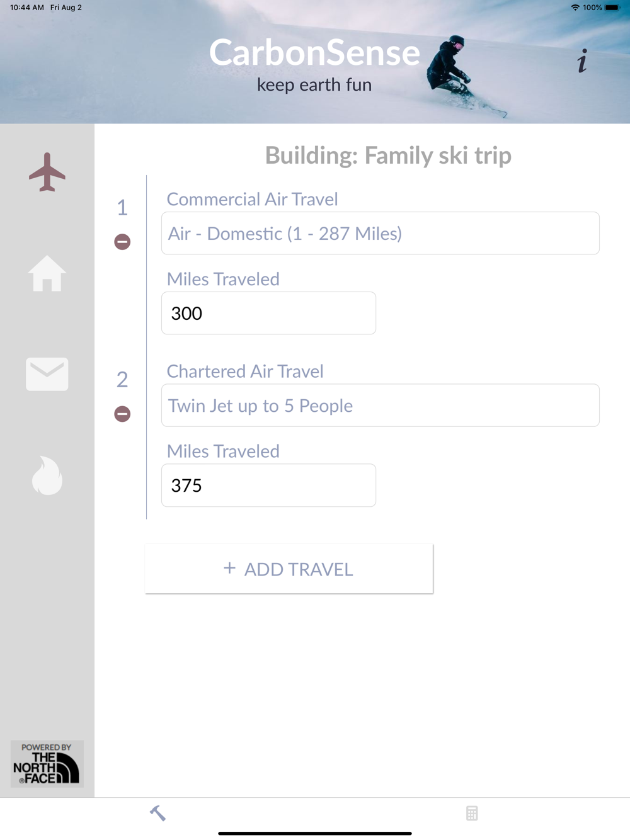
Task: Tap the CarbonSense title in the header
Action: click(x=314, y=52)
